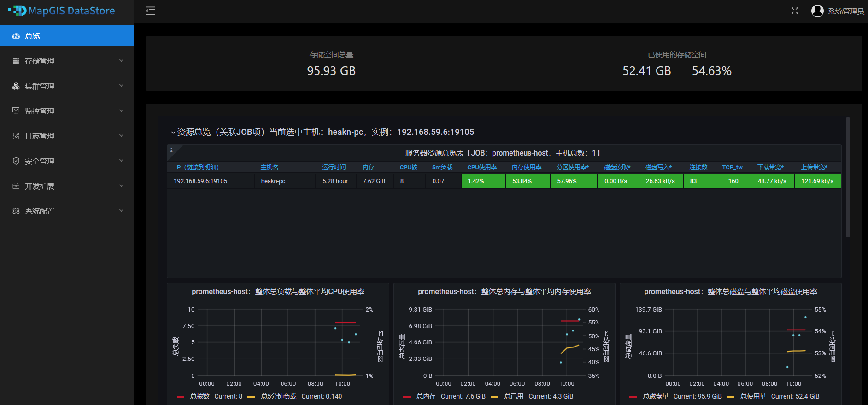
Task: Click the 57.96% partition usage cell
Action: click(574, 181)
